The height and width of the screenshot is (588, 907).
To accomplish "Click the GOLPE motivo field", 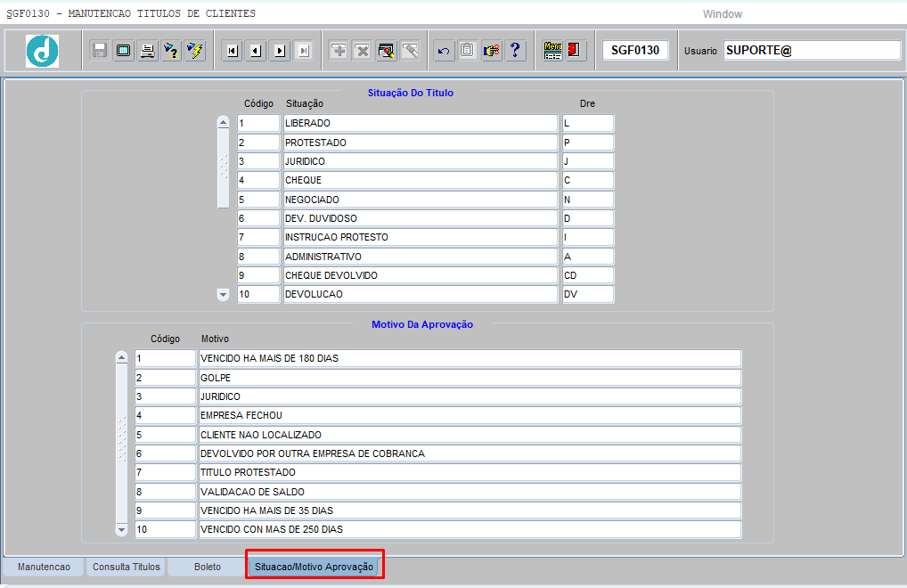I will click(x=470, y=378).
